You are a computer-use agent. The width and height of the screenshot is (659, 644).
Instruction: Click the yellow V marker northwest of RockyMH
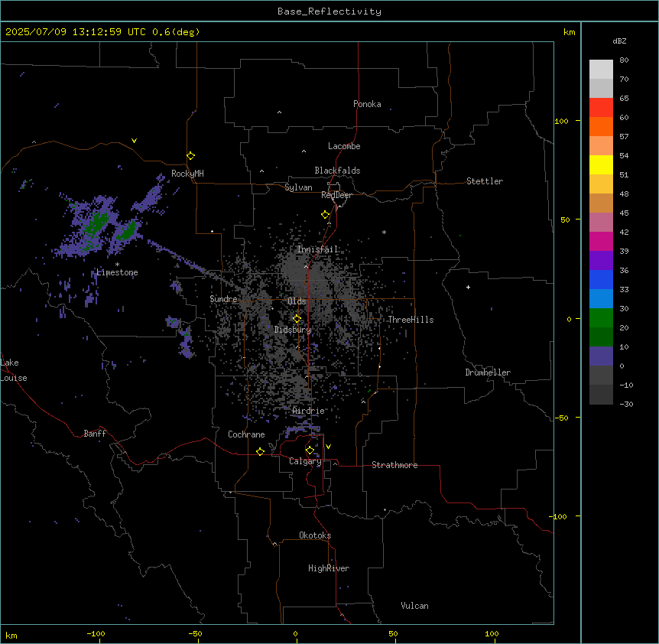[x=134, y=141]
